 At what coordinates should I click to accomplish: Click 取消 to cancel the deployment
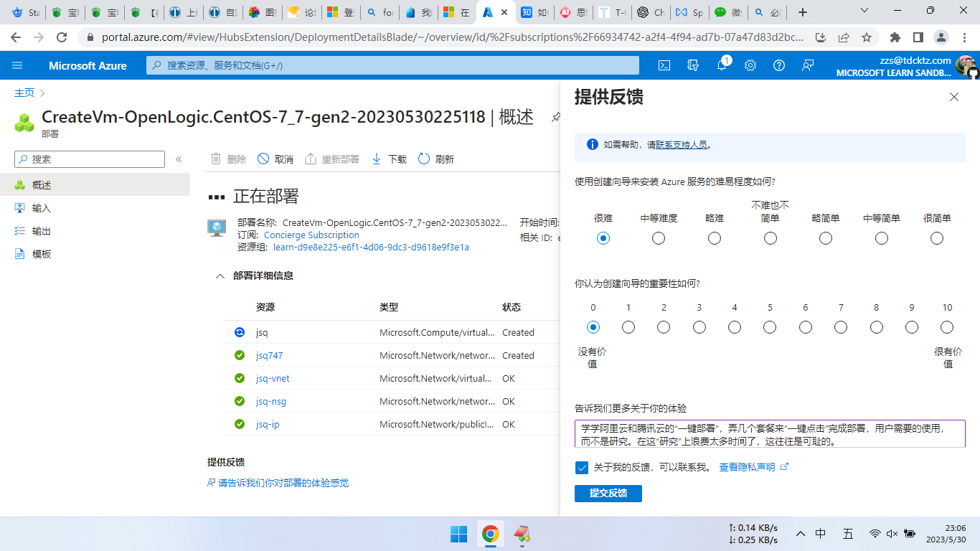click(x=275, y=159)
